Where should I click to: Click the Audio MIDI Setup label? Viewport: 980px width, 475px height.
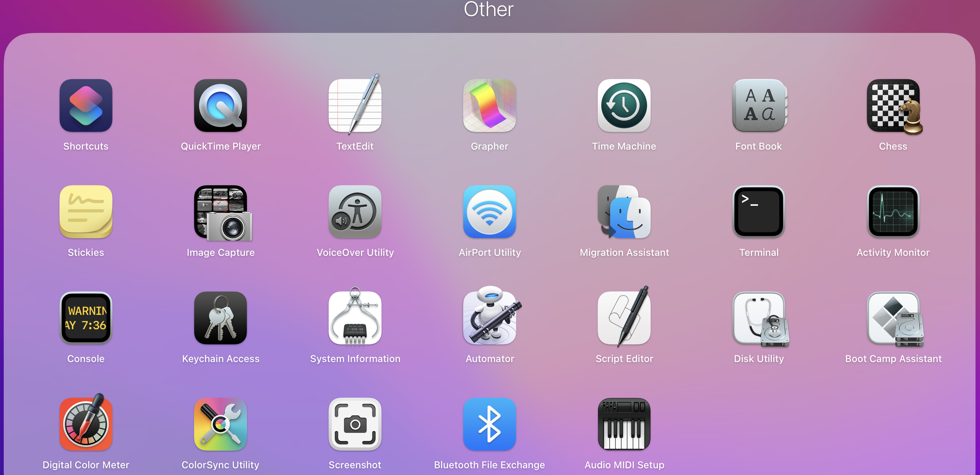[x=624, y=465]
